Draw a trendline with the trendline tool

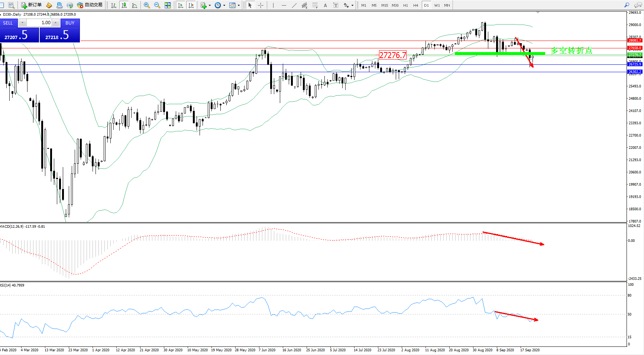(294, 5)
